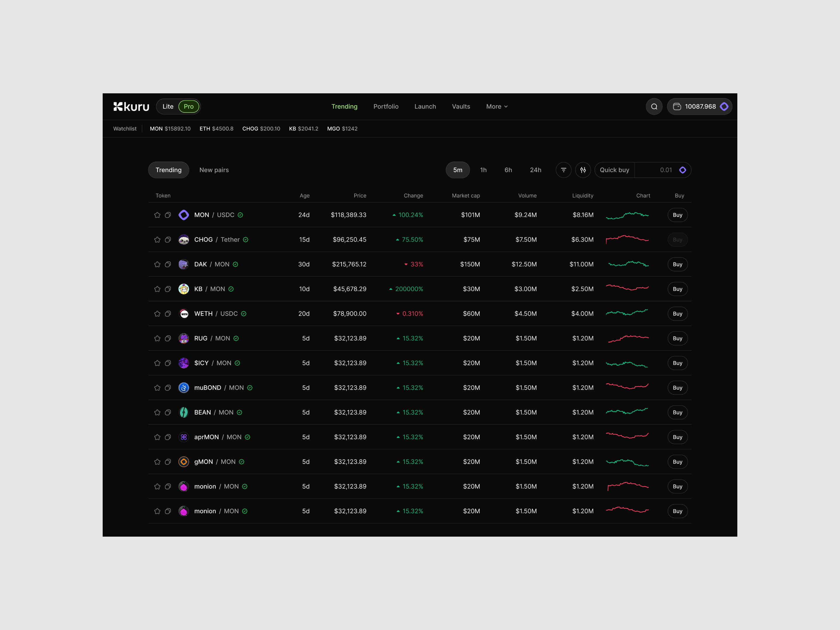Select the 24h timeframe
Image resolution: width=840 pixels, height=630 pixels.
(x=535, y=170)
